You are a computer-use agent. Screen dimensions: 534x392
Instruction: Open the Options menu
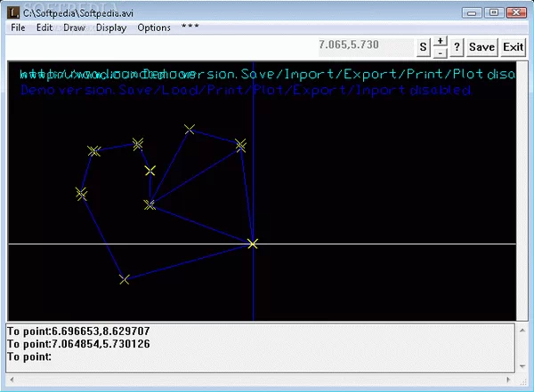(154, 28)
